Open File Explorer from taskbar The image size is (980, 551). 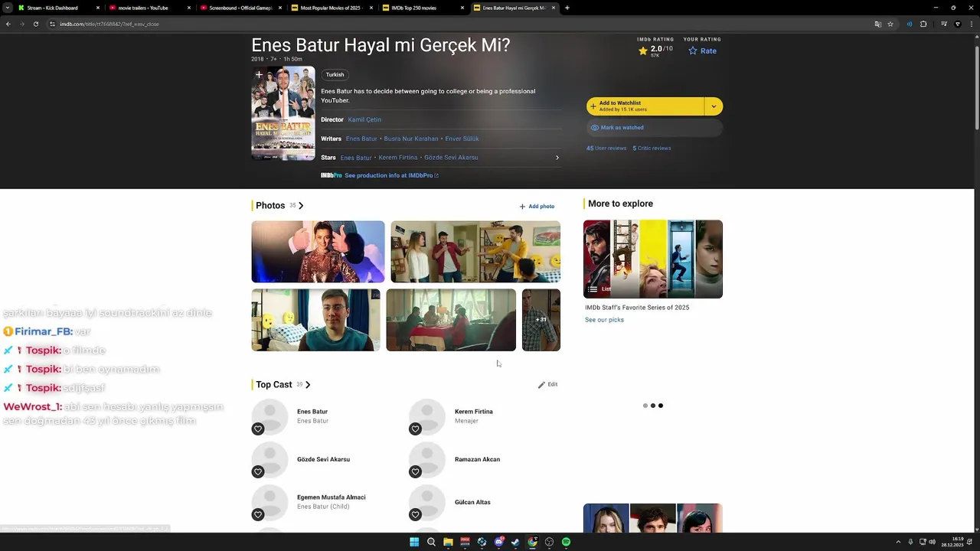tap(448, 542)
